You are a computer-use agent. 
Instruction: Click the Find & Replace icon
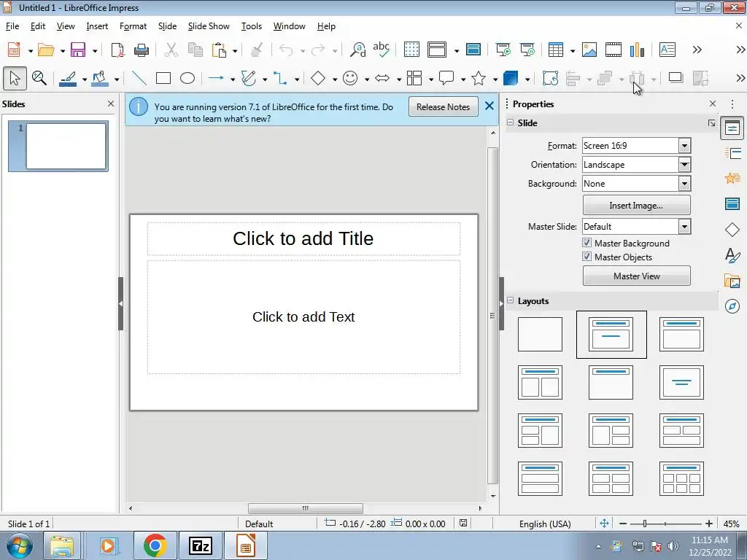(x=357, y=50)
